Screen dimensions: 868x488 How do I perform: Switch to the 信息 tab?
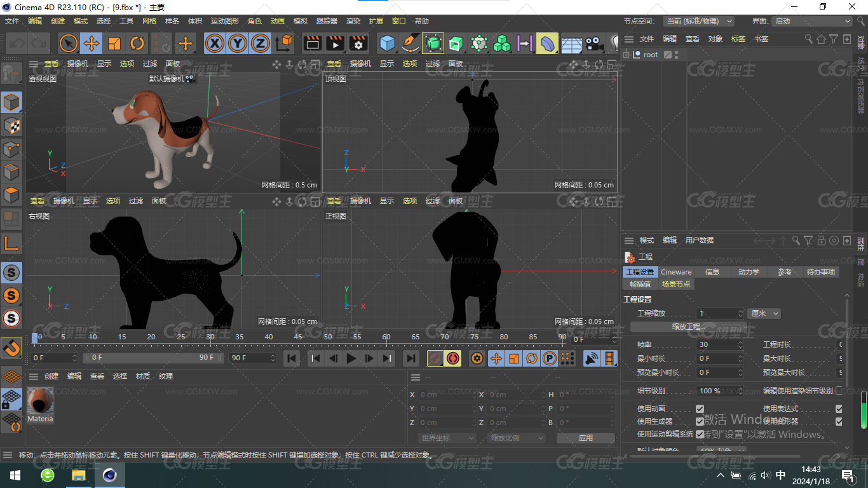click(712, 272)
